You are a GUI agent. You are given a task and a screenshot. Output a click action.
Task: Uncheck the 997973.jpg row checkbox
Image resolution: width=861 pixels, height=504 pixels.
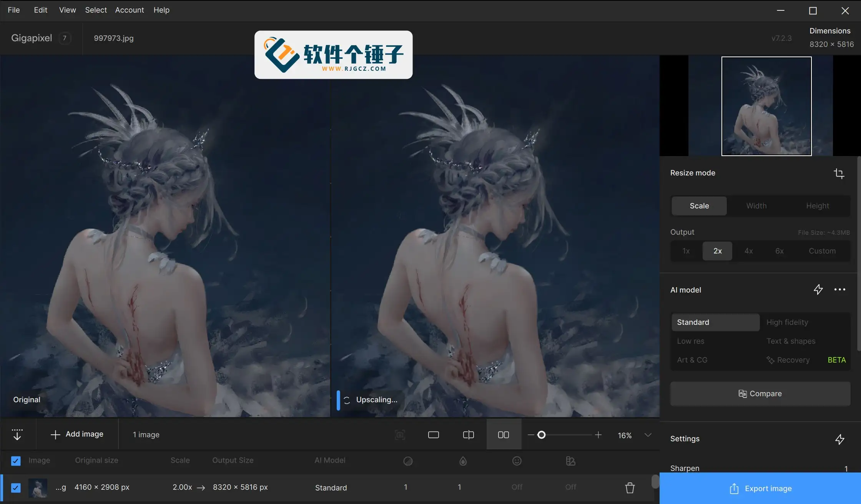pyautogui.click(x=16, y=488)
